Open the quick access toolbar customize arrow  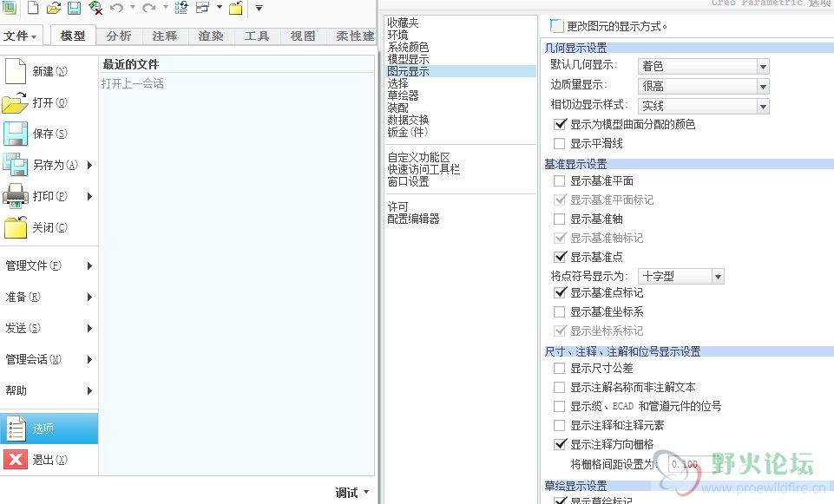(259, 8)
